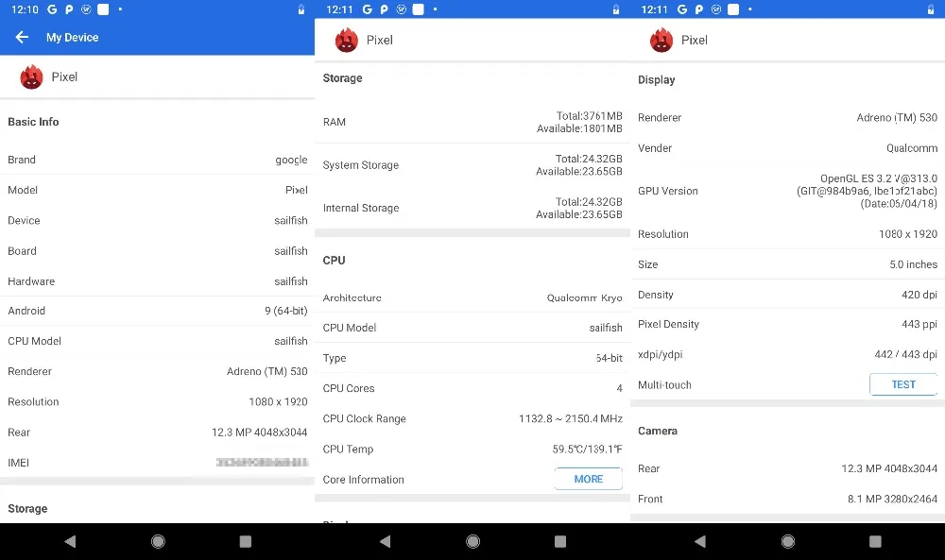
Task: Tap recents square button below CPU screen
Action: (560, 541)
